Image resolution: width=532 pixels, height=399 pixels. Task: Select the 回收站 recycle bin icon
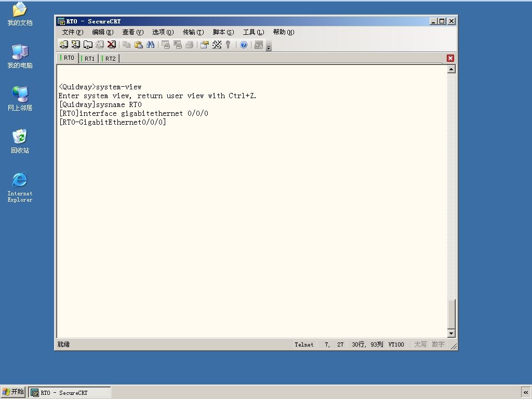click(x=20, y=141)
